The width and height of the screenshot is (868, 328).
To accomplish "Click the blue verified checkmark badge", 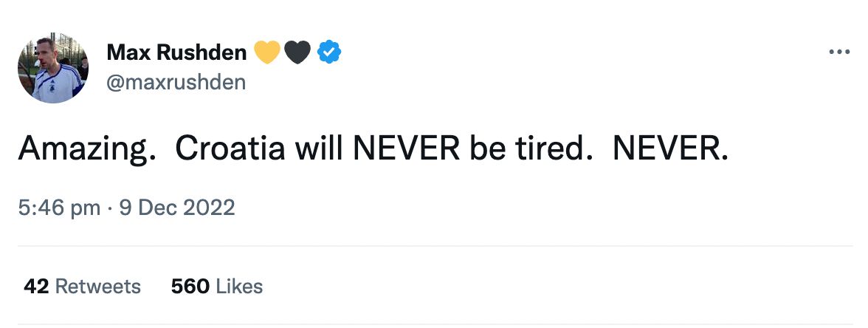I will click(328, 52).
